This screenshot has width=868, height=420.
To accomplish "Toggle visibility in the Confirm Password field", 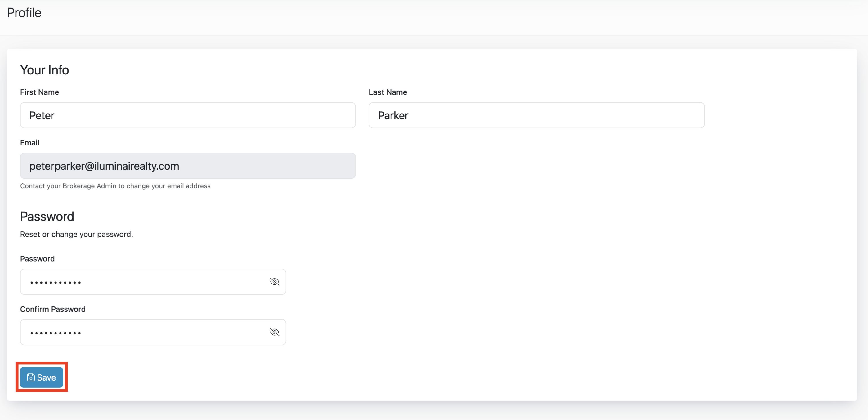I will (275, 332).
